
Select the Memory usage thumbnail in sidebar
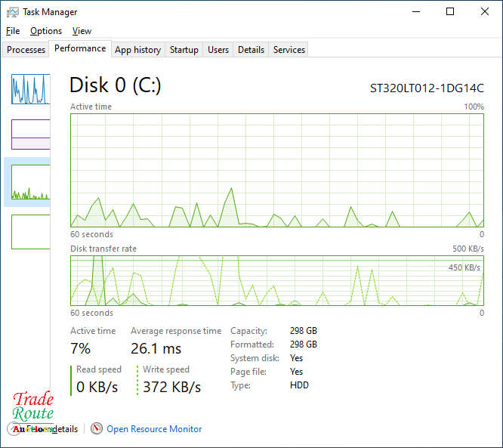click(x=30, y=134)
